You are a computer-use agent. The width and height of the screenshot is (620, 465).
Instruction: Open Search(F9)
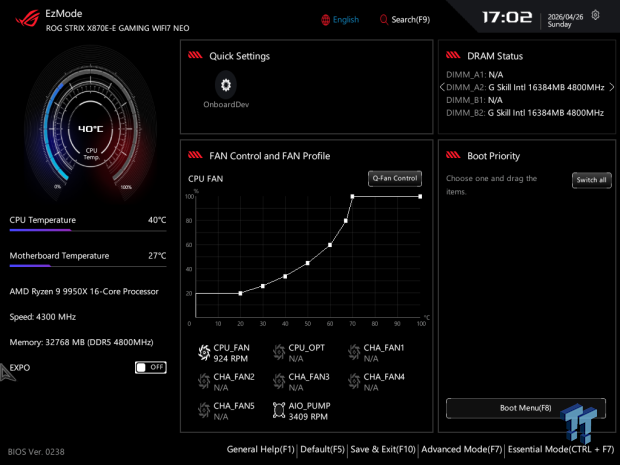(x=410, y=19)
